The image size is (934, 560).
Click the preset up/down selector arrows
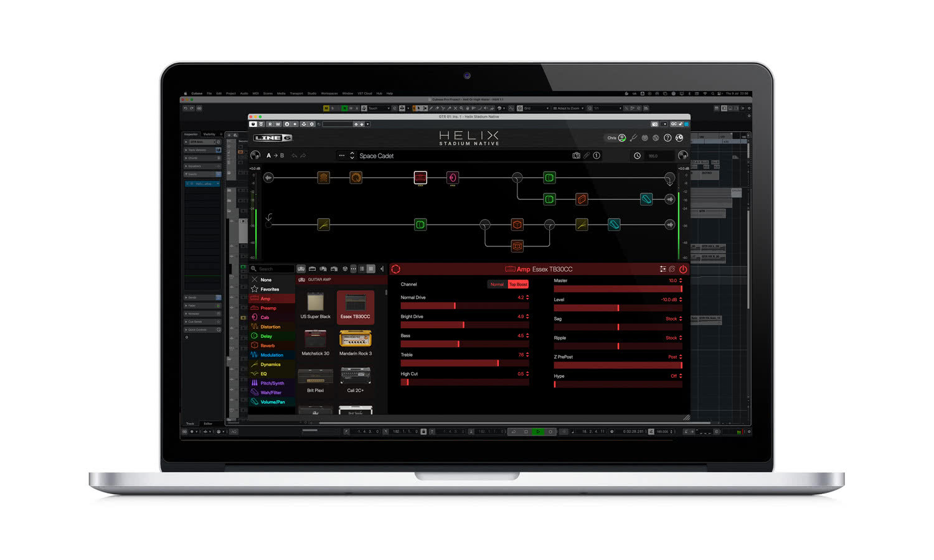(x=352, y=156)
